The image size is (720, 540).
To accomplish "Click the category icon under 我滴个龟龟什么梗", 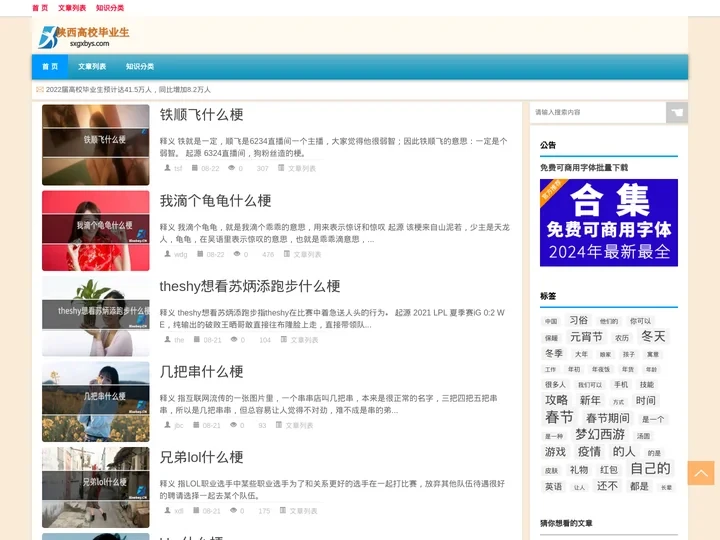I will click(x=287, y=254).
